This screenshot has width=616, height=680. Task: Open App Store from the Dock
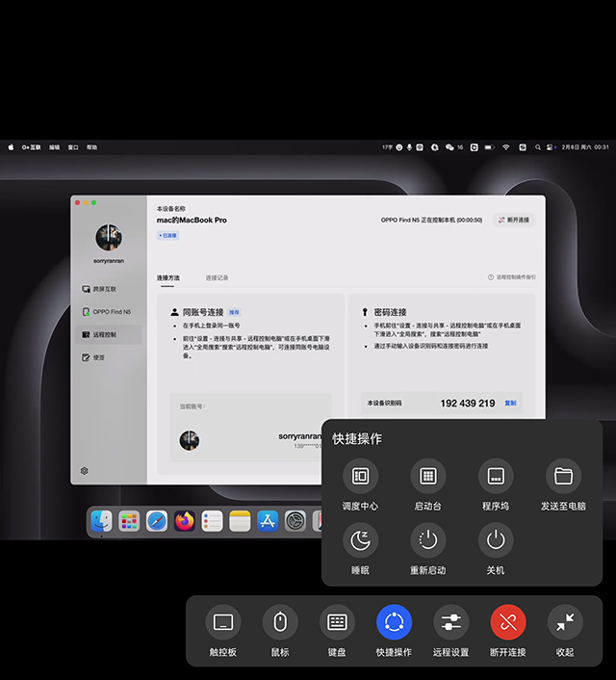coord(268,521)
